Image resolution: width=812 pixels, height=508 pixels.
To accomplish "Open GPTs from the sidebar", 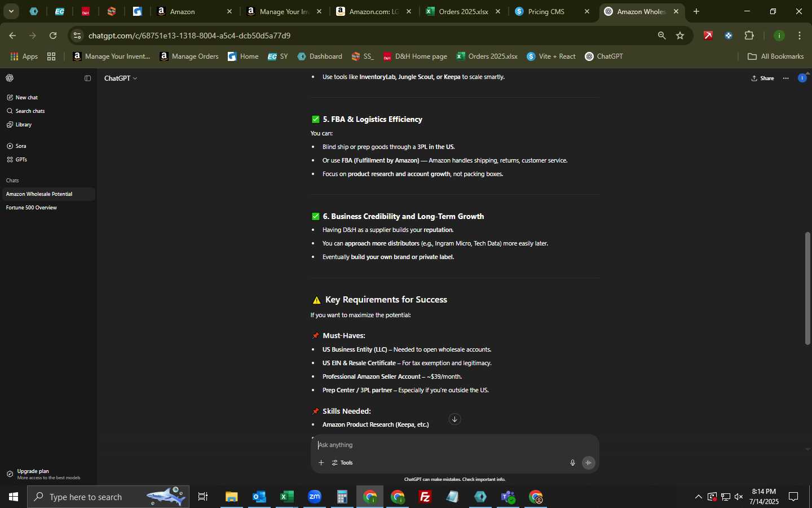I will click(x=17, y=160).
